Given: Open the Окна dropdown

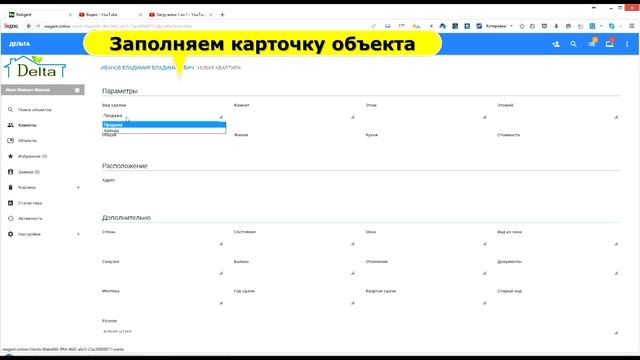Looking at the screenshot, I should pos(426,242).
